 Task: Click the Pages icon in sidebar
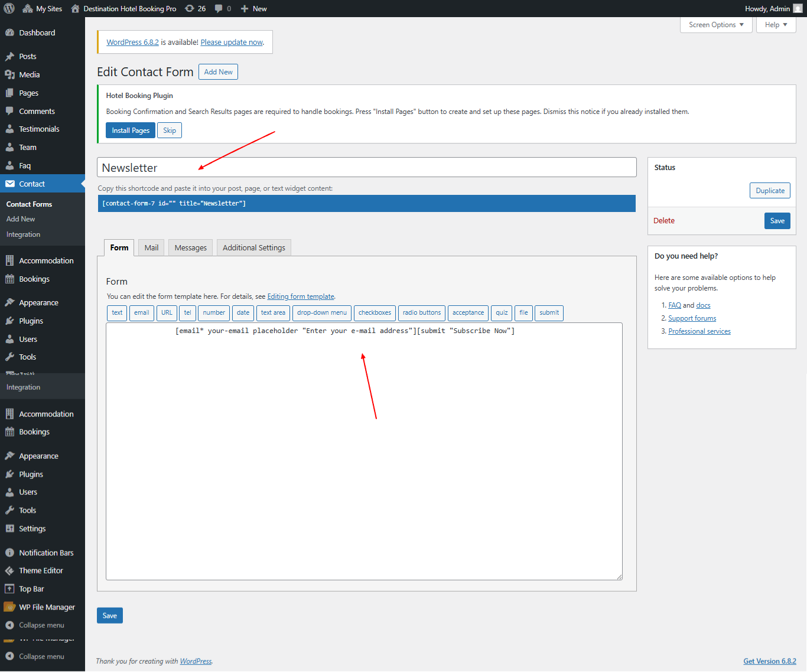[9, 93]
